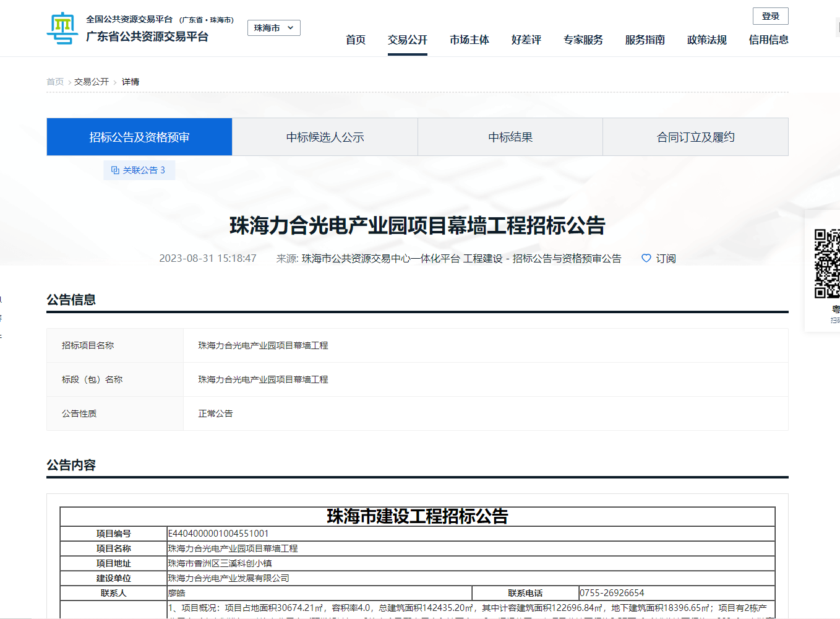The image size is (840, 619).
Task: Switch to the 中标候选人公示 tab
Action: (325, 137)
